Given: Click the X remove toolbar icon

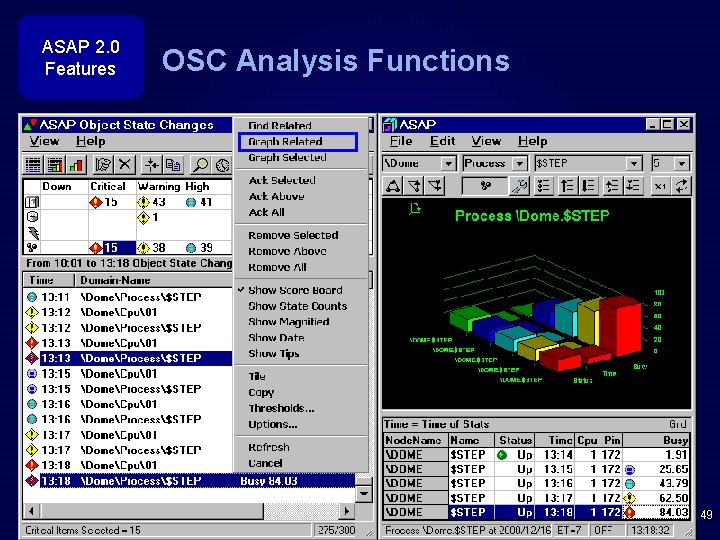Looking at the screenshot, I should point(124,164).
